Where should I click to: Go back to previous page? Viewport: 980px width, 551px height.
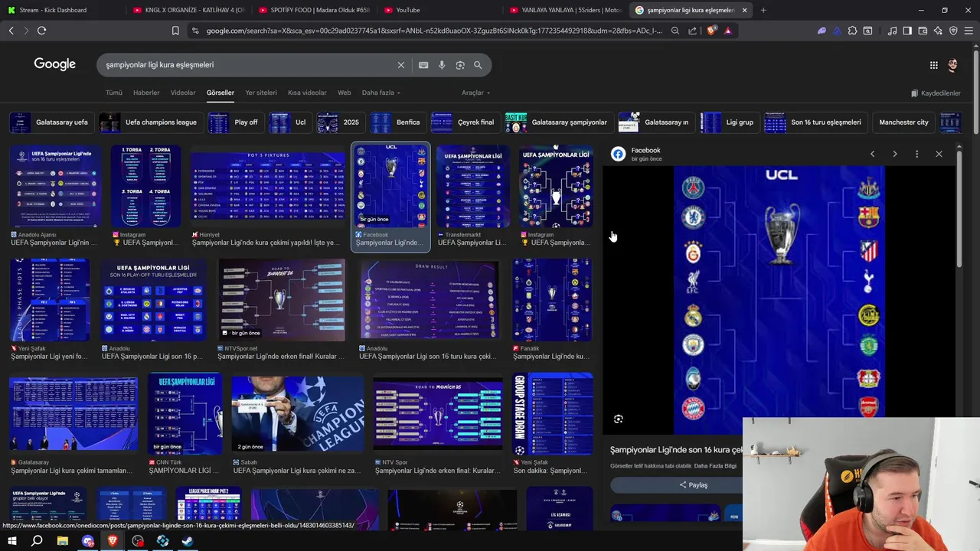coord(11,31)
